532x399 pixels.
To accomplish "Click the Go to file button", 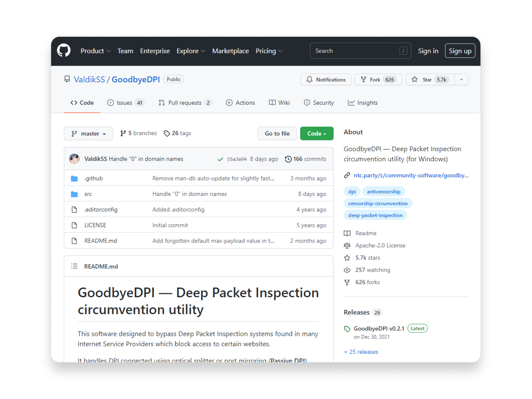I will tap(277, 134).
